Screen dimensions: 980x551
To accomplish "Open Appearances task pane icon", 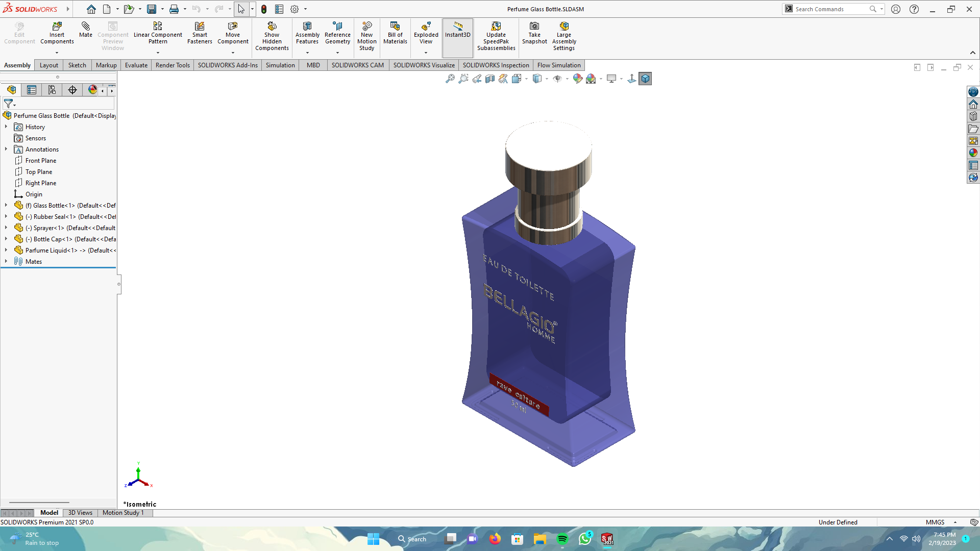I will pos(973,153).
